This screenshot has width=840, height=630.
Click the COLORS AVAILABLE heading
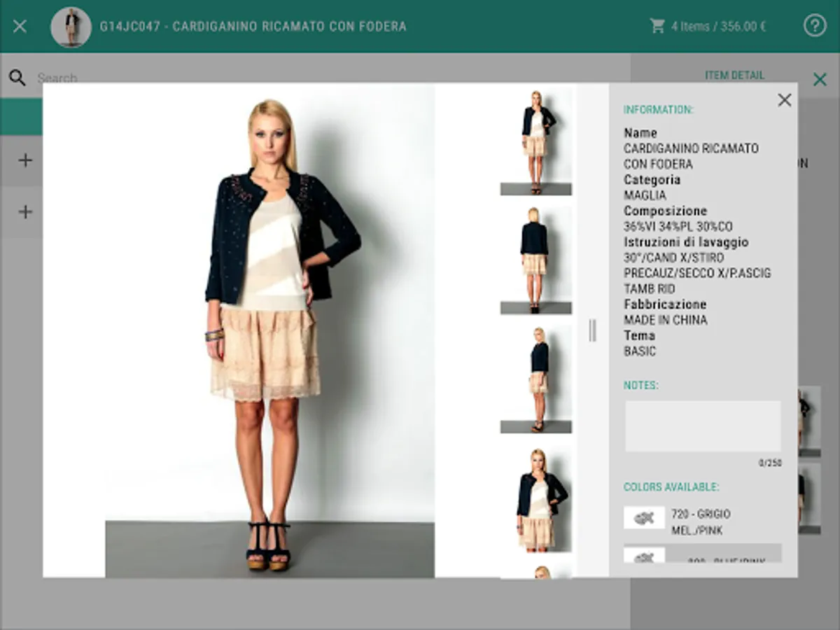[671, 487]
